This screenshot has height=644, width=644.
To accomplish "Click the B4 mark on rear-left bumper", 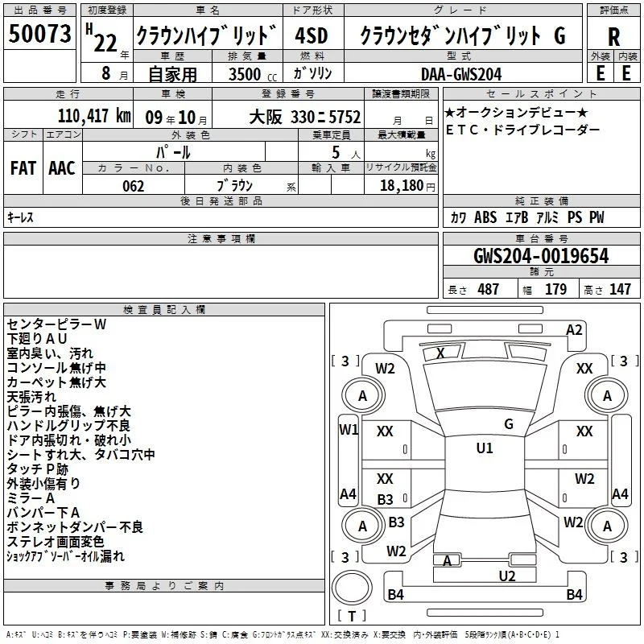I will 395,594.
